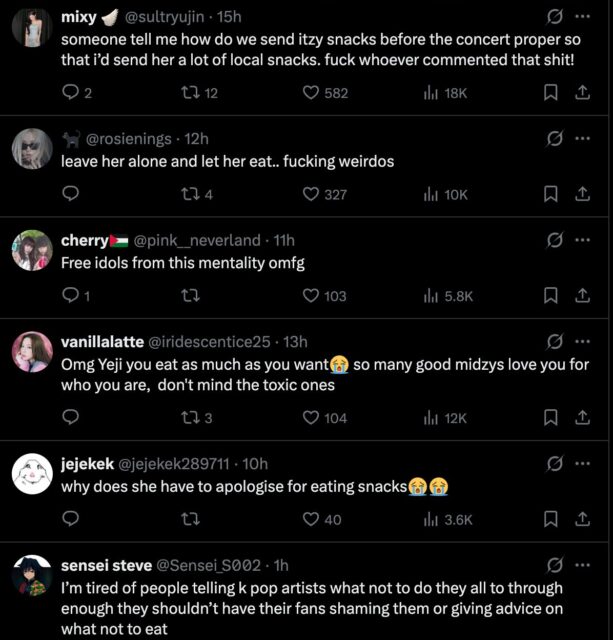
Task: Open jejekek's profile avatar
Action: click(x=31, y=472)
